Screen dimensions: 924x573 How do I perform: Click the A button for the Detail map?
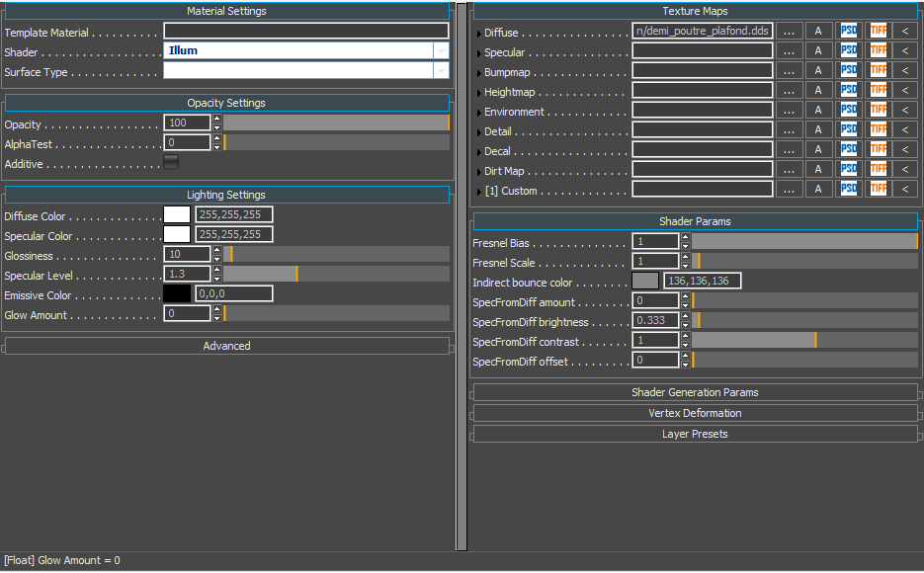click(x=818, y=129)
